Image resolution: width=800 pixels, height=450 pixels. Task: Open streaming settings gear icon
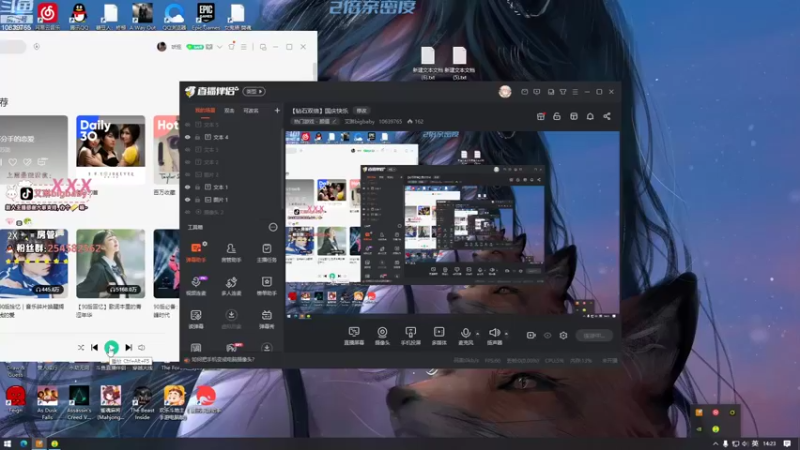(563, 335)
